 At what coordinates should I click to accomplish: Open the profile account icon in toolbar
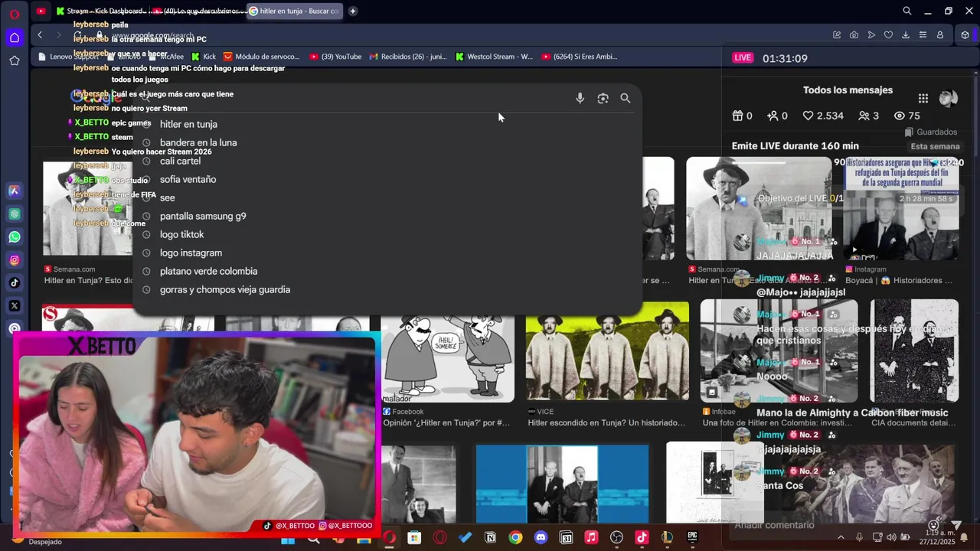pos(940,35)
